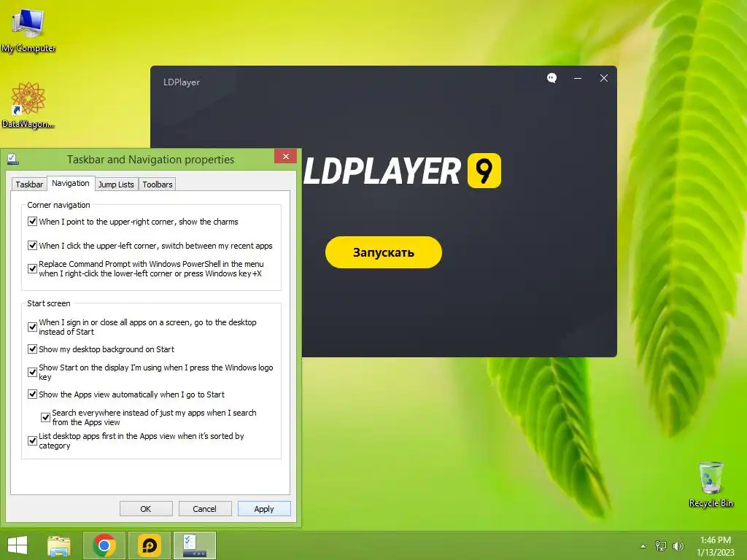Screen dimensions: 747x560
Task: Open the network tray icon
Action: [x=660, y=546]
